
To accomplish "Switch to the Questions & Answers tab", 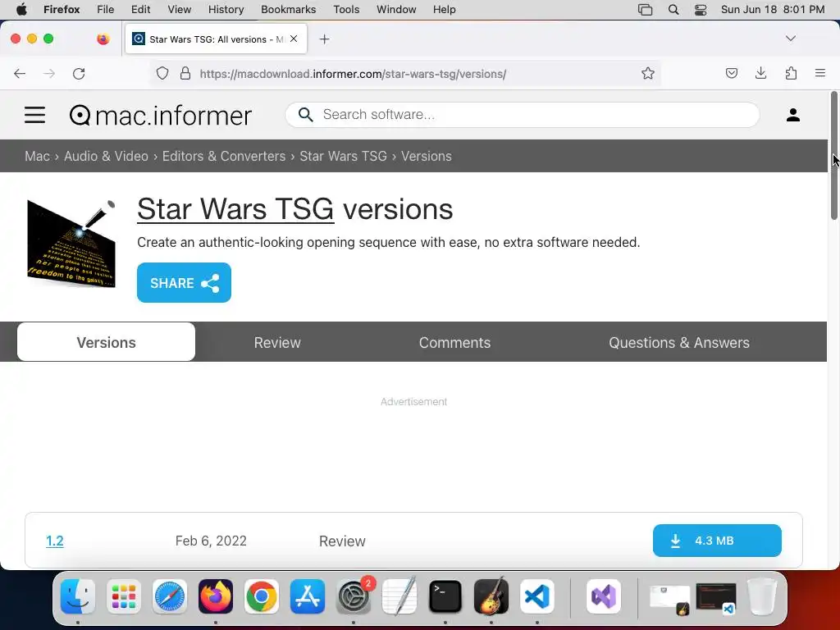I will [678, 342].
